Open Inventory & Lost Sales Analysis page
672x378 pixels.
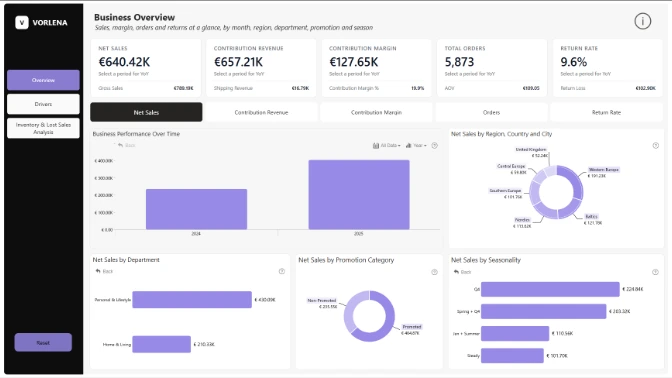pyautogui.click(x=43, y=128)
